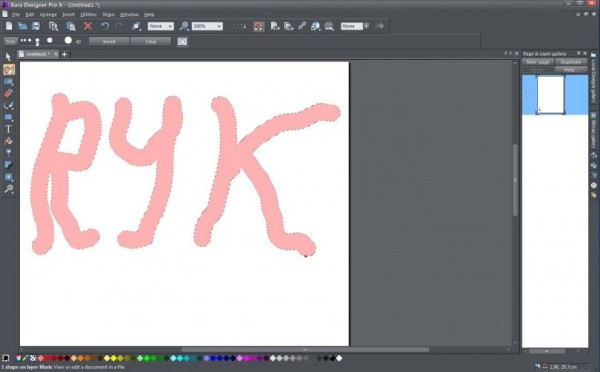Screen dimensions: 600x372
Task: Add a new document tab with plus
Action: pyautogui.click(x=64, y=54)
